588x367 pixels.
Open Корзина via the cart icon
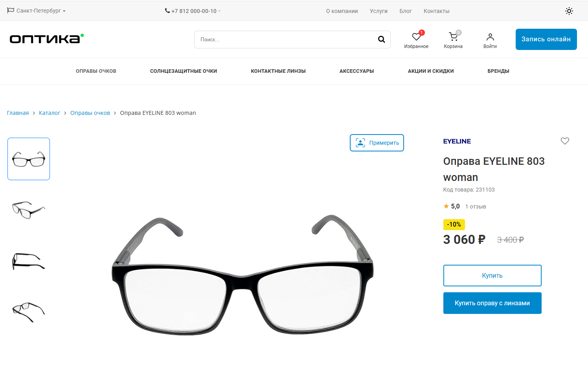pyautogui.click(x=453, y=37)
